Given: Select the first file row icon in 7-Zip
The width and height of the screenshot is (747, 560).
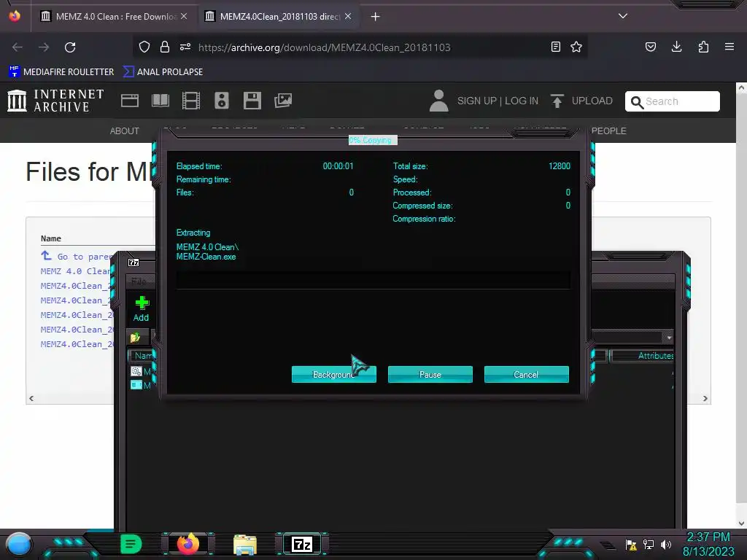Looking at the screenshot, I should pos(136,371).
